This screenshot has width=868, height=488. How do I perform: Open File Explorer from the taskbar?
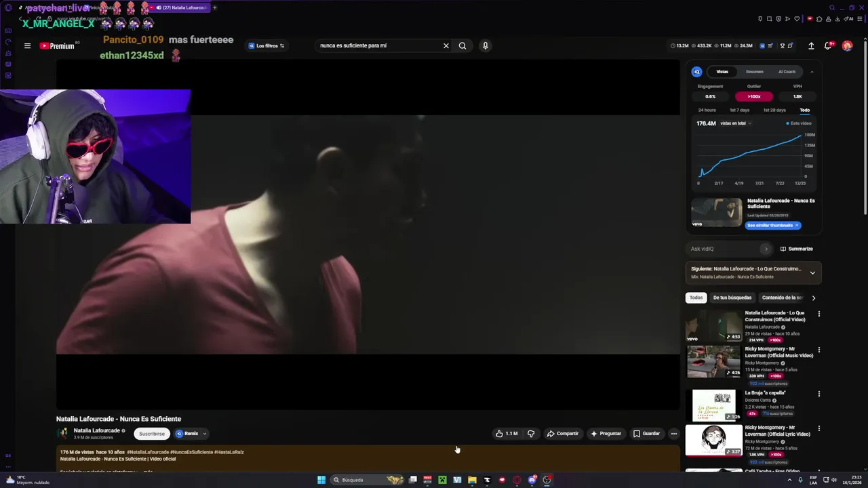[472, 480]
